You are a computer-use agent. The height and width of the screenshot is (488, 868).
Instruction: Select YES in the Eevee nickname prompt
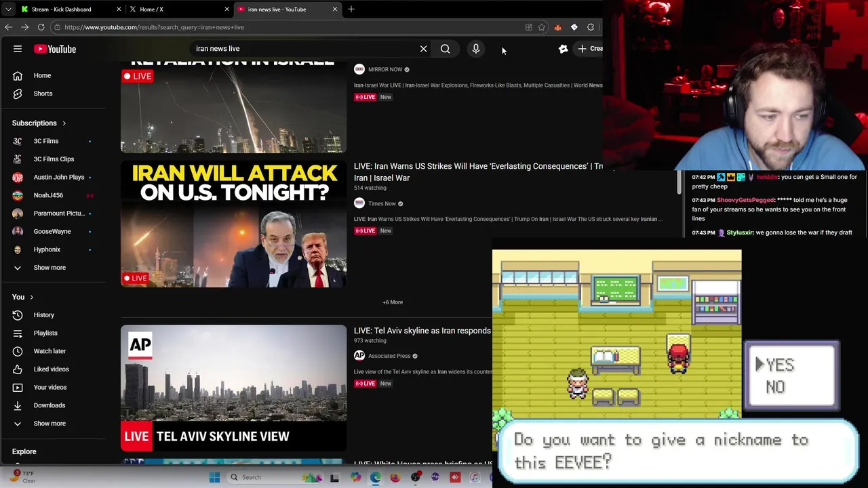point(780,365)
